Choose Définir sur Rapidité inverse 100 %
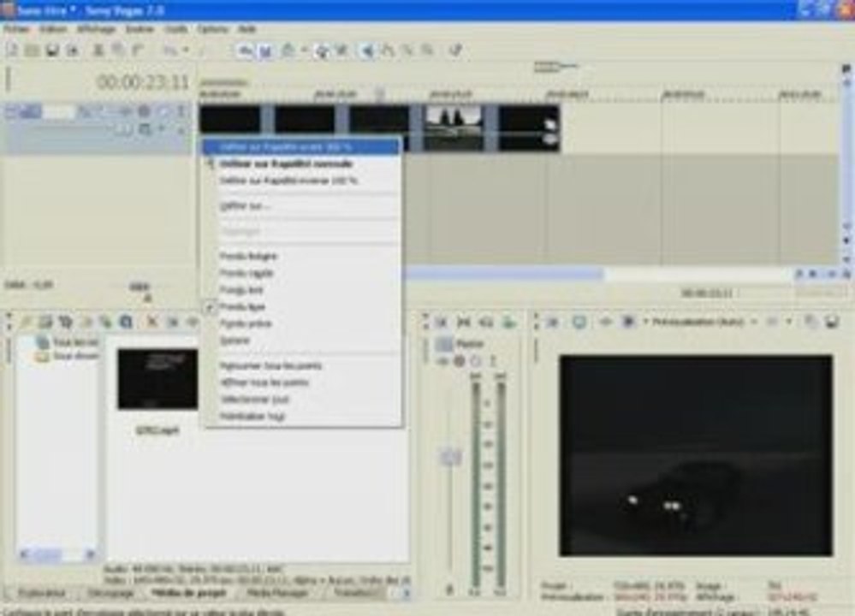Viewport: 855px width, 616px height. pos(301,181)
